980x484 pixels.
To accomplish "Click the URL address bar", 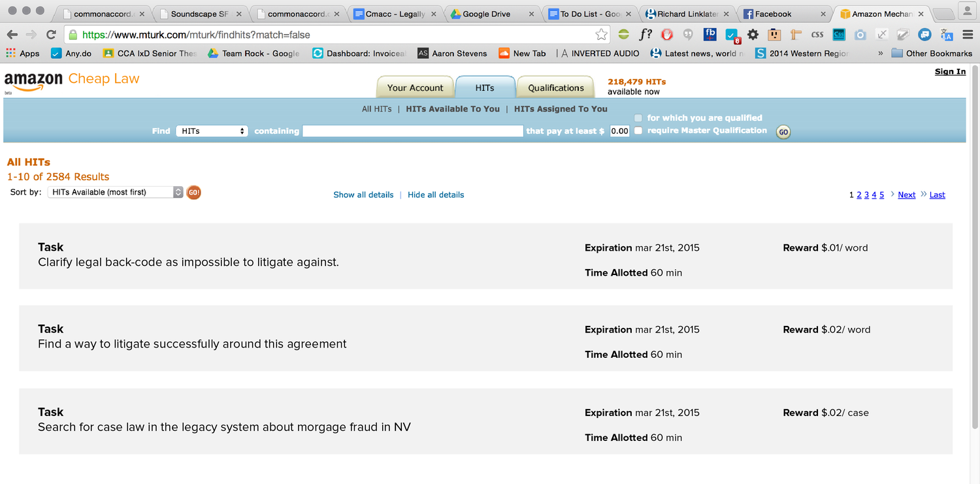I will coord(337,35).
